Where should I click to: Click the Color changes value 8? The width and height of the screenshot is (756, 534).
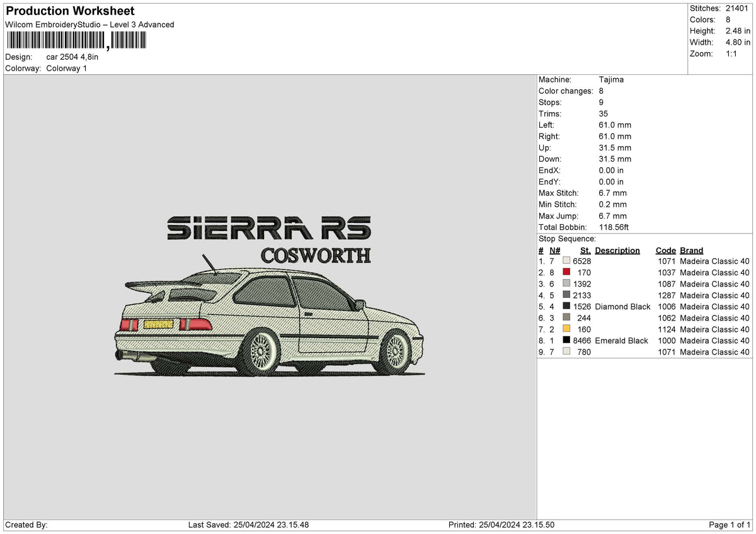click(x=601, y=91)
